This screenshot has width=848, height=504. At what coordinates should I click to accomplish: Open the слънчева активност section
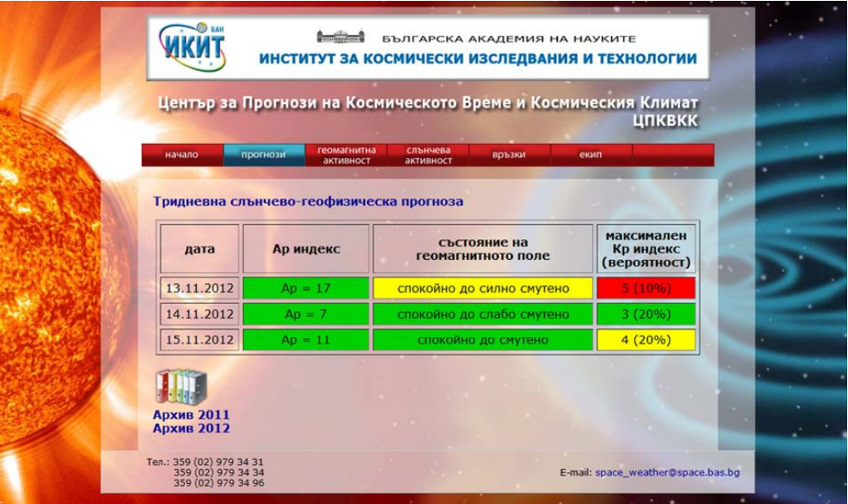click(x=429, y=154)
